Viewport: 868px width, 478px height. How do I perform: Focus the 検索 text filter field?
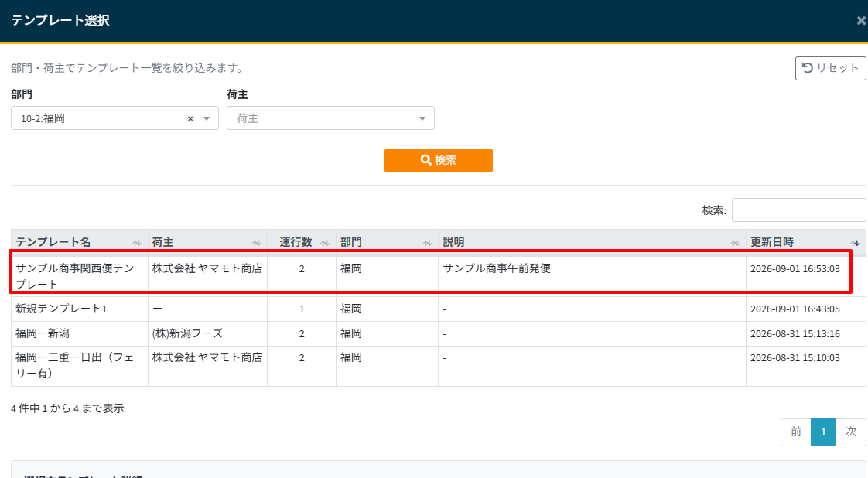798,210
